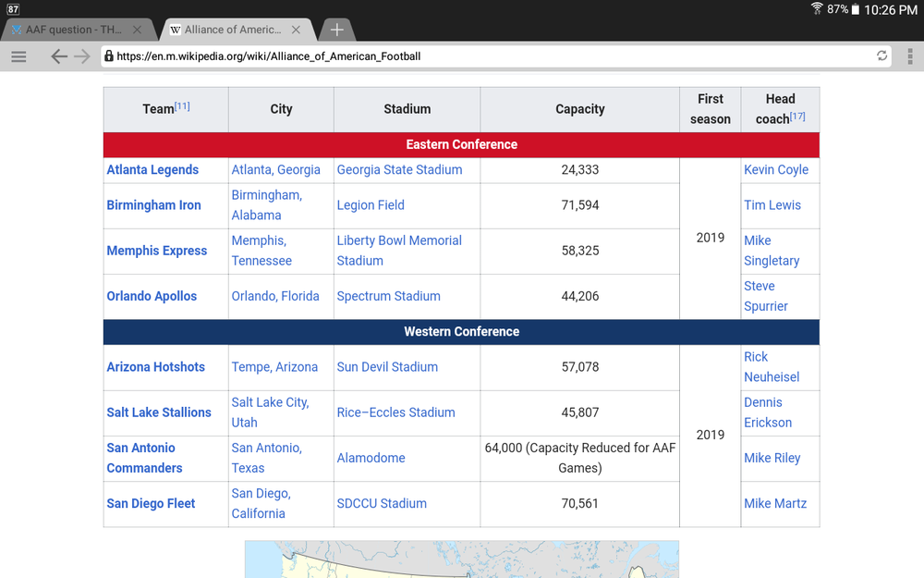
Task: View the Sun Devil Stadium article
Action: (387, 367)
